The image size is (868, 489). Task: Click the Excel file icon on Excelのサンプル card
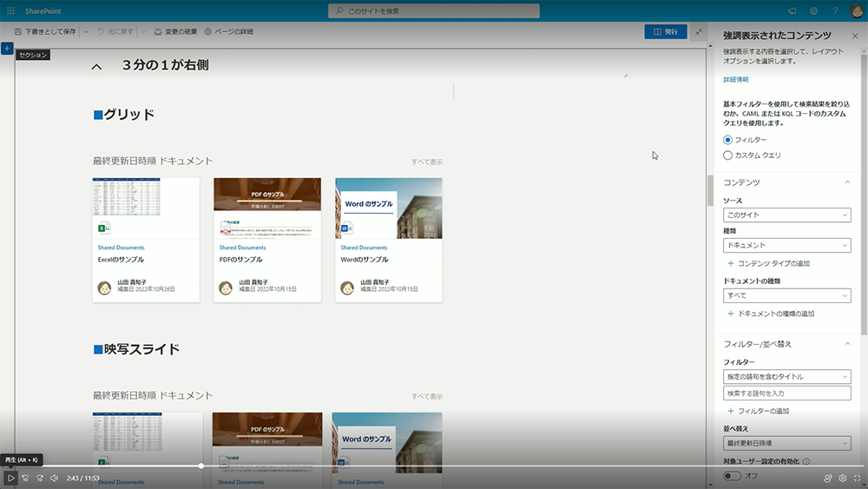click(104, 228)
